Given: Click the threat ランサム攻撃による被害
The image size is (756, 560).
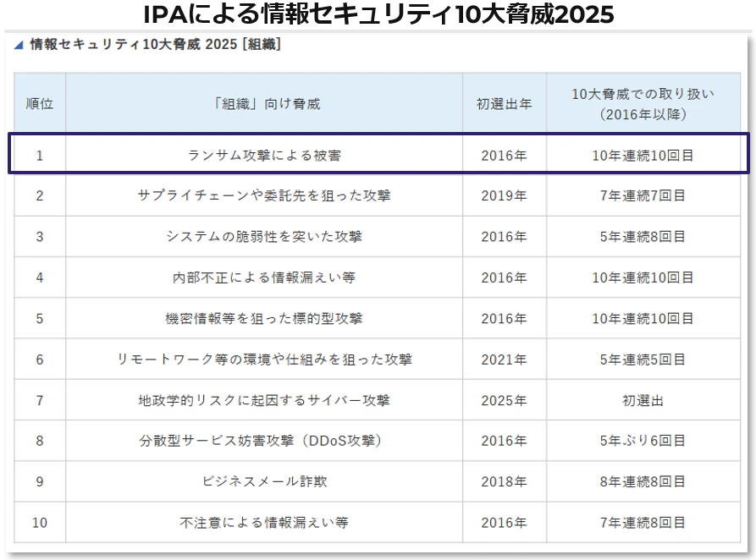Looking at the screenshot, I should click(x=264, y=155).
